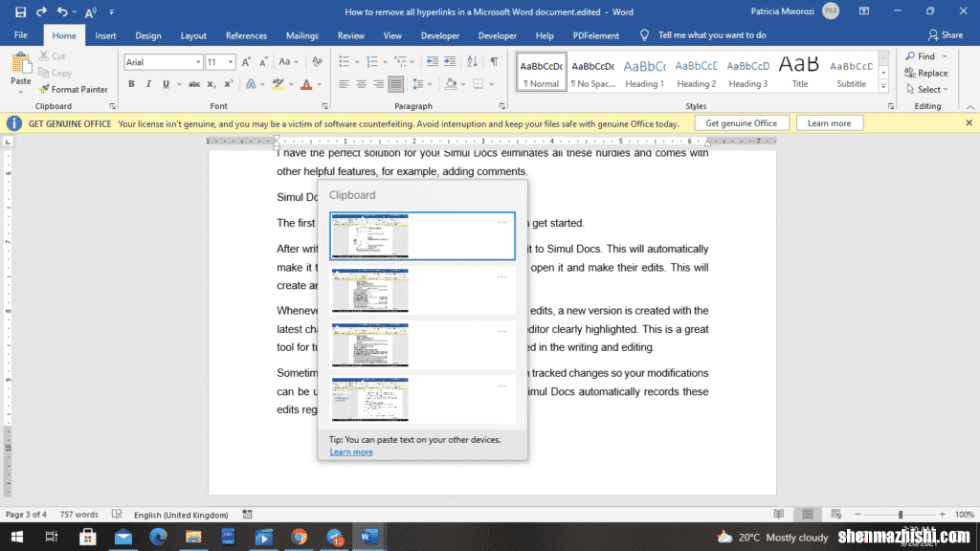This screenshot has width=980, height=551.
Task: Switch to the References tab
Action: (246, 35)
